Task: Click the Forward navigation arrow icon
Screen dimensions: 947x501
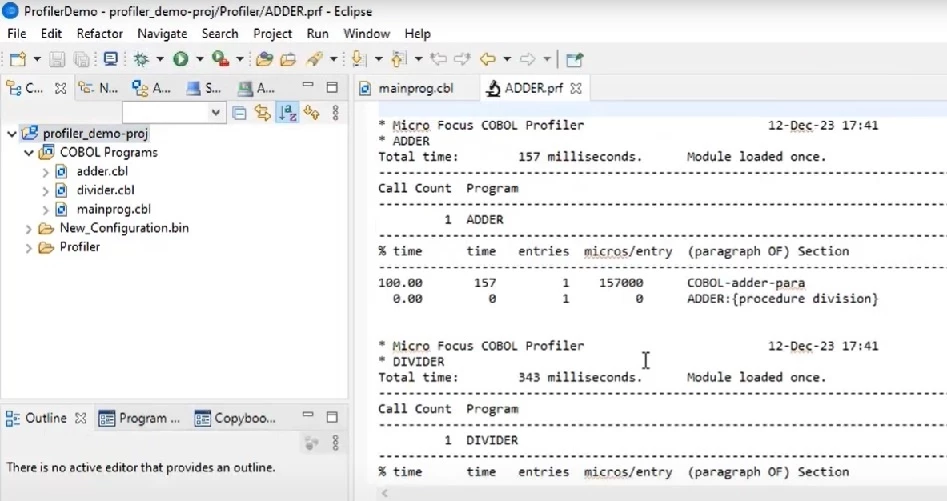Action: [527, 59]
